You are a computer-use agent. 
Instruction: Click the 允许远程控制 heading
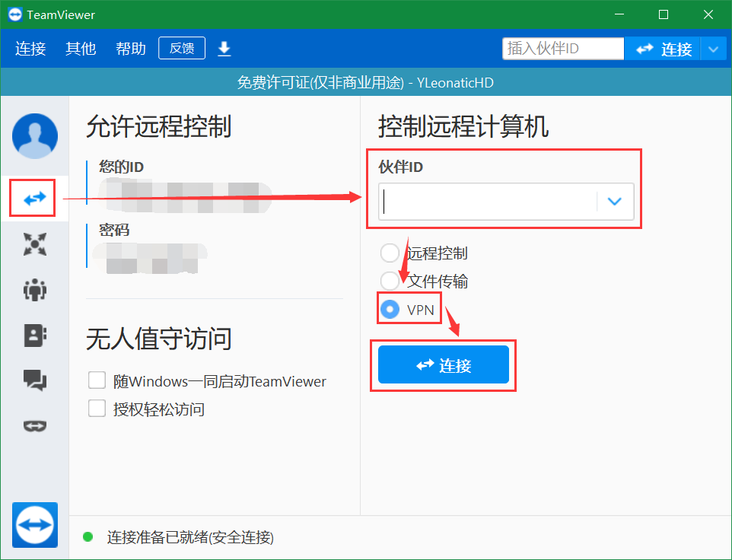click(159, 126)
